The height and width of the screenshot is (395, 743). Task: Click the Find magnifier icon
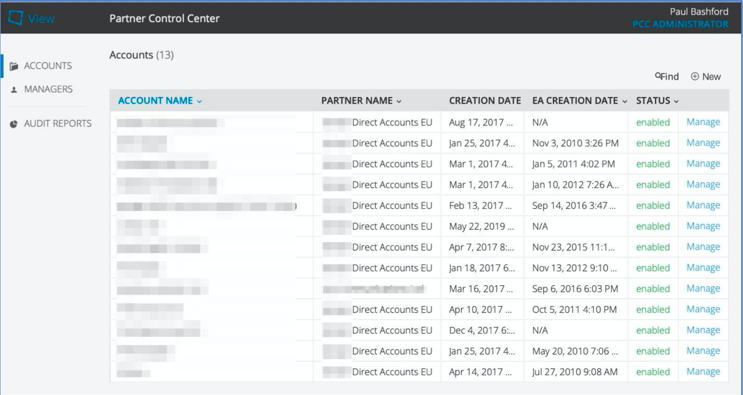[x=658, y=76]
